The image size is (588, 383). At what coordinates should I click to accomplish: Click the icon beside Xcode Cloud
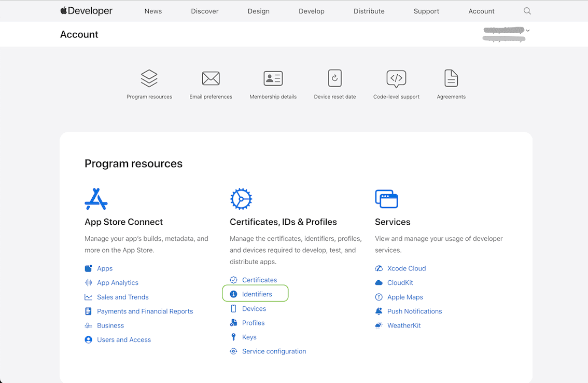pos(379,268)
